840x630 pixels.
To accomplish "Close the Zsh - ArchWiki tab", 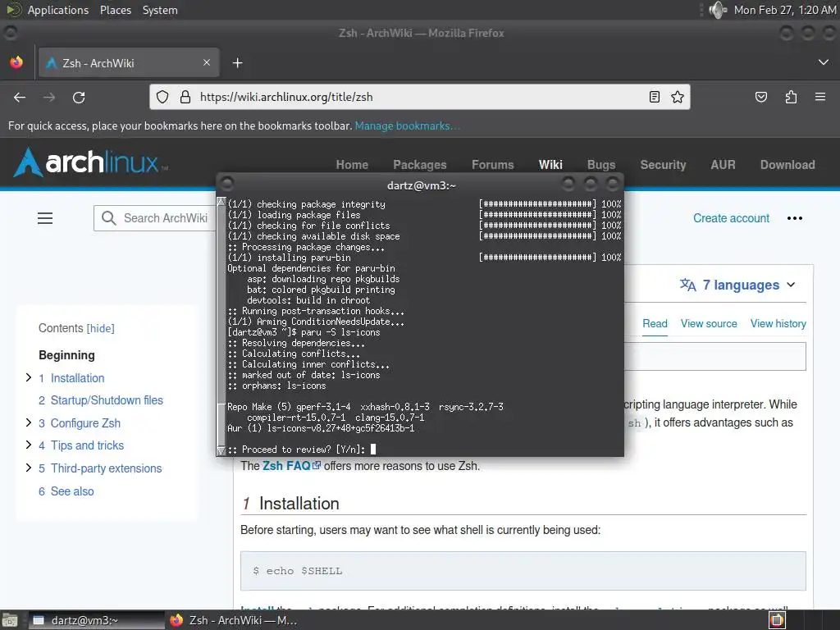I will tap(206, 62).
